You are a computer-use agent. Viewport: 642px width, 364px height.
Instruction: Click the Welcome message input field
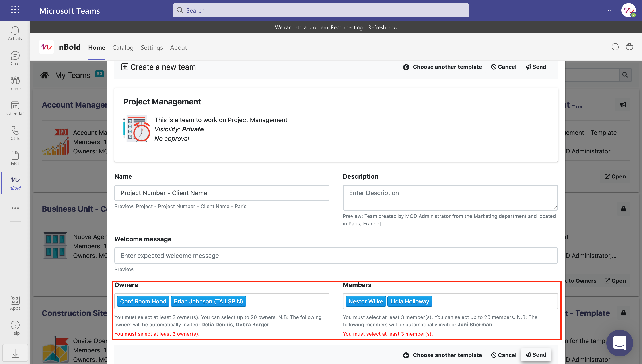pos(336,256)
